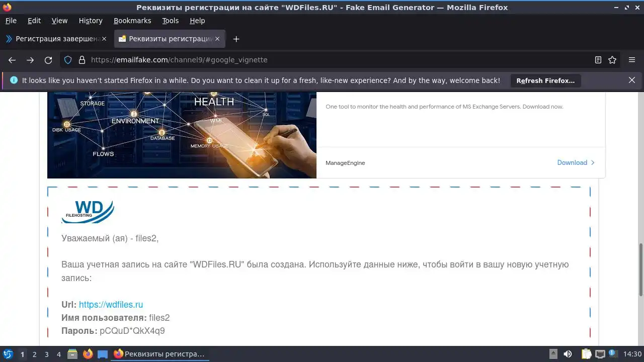Viewport: 644px width, 362px height.
Task: Click the blue show desktop taskbar icon
Action: (x=103, y=354)
